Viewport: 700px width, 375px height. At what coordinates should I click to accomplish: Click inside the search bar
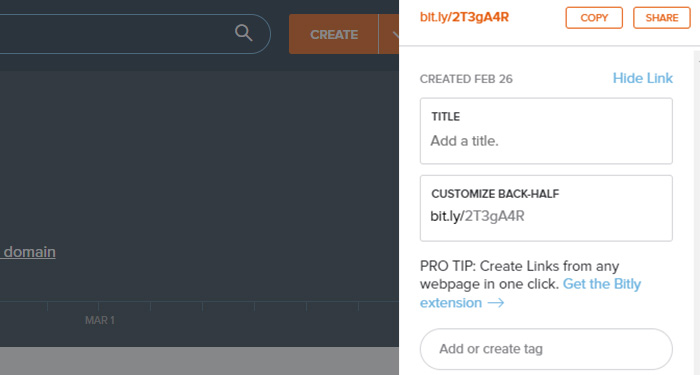[x=134, y=34]
